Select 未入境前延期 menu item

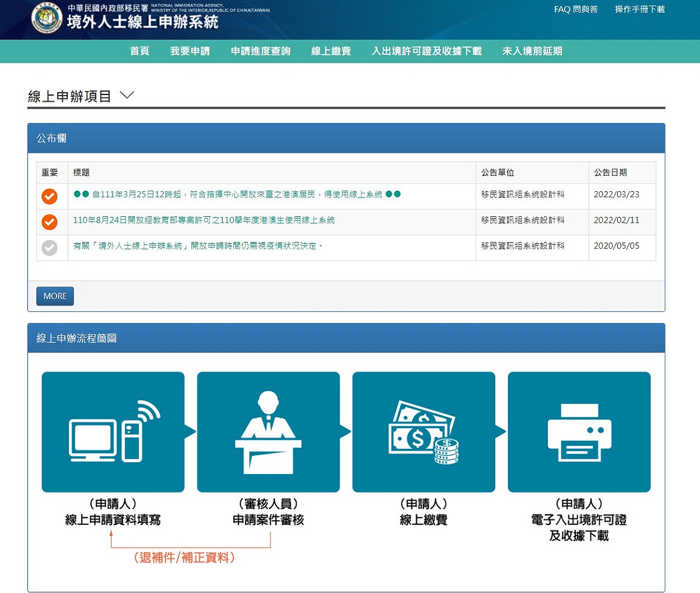(x=533, y=51)
